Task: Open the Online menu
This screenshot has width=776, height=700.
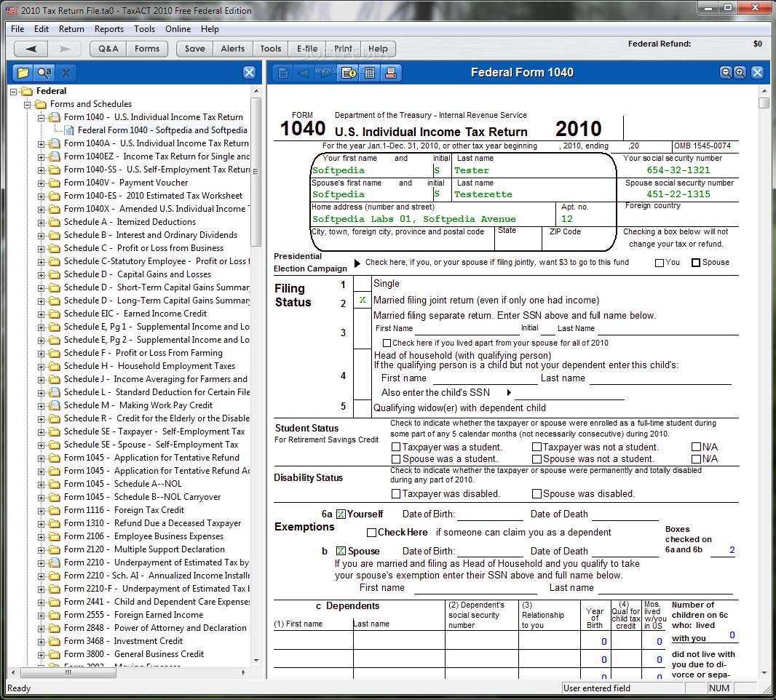Action: 178,29
